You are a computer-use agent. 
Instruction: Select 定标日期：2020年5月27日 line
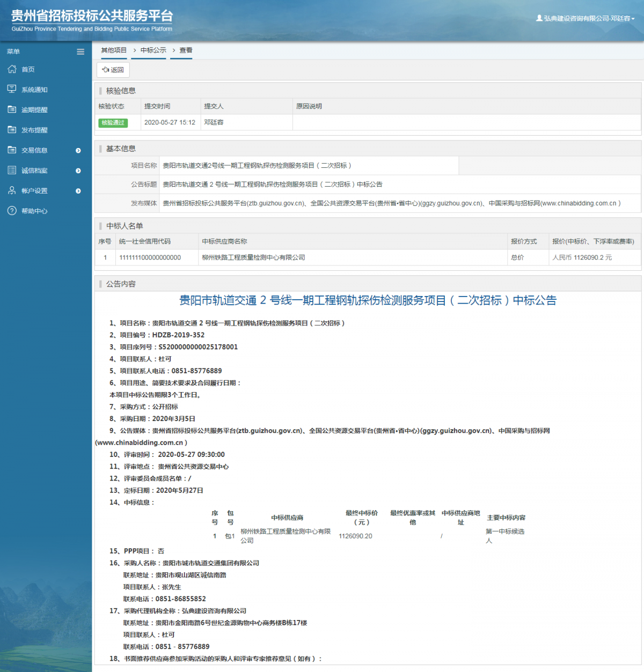click(156, 491)
